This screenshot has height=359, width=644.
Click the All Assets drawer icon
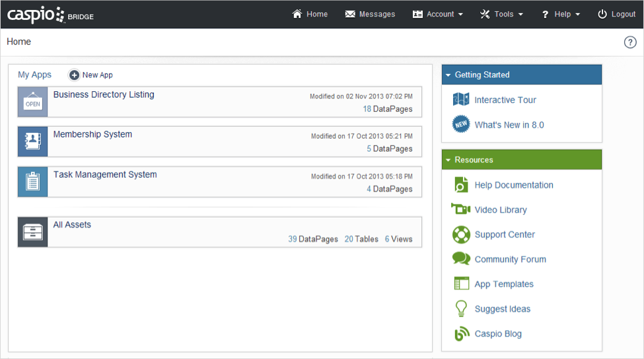[x=32, y=232]
